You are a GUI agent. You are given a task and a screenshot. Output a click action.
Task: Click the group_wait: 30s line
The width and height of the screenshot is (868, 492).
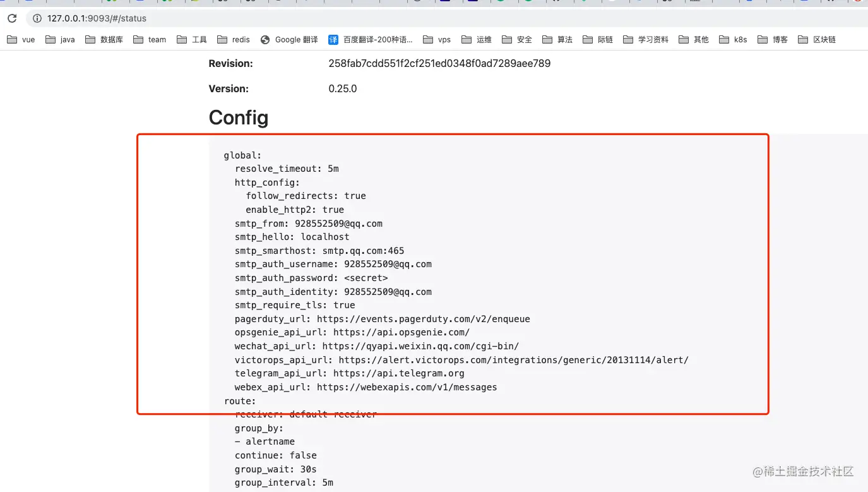[x=276, y=469]
